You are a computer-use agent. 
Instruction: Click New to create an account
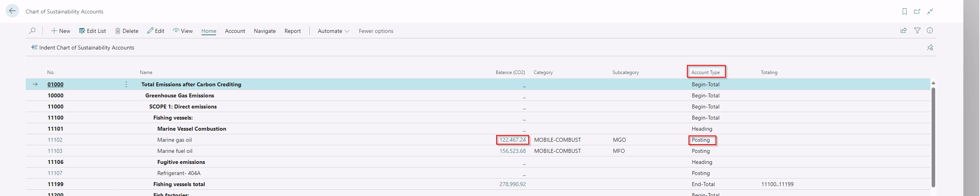pos(61,31)
